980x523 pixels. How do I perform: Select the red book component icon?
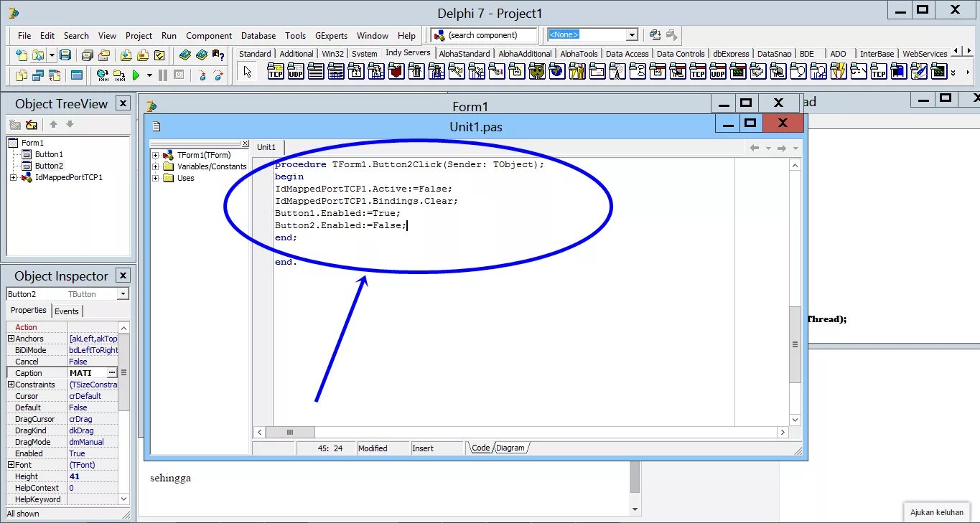click(x=396, y=71)
